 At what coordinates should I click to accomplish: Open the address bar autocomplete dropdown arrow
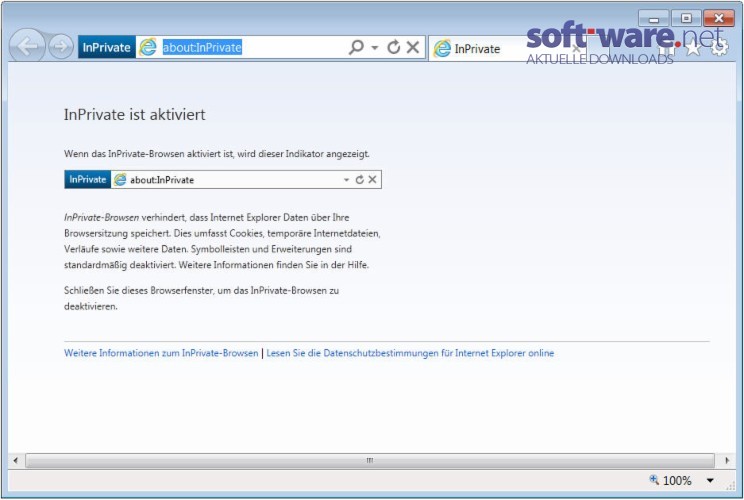pos(375,47)
